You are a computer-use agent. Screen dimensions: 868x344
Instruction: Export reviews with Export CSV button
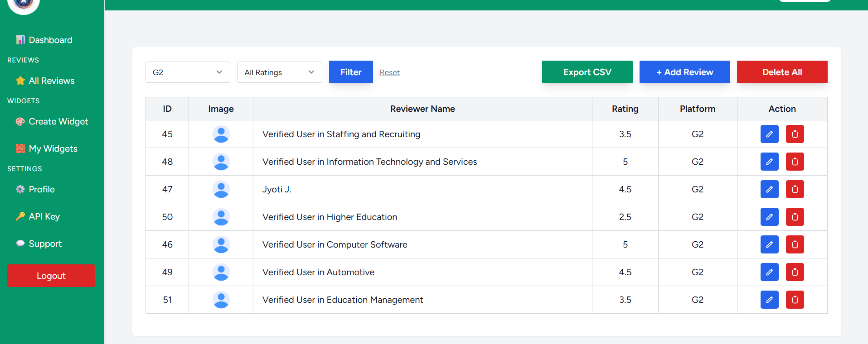click(x=587, y=72)
